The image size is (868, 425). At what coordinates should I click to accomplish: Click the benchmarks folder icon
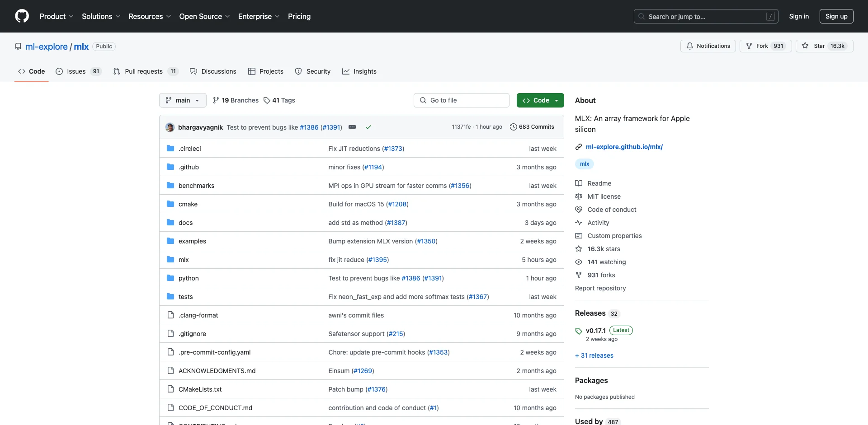[170, 185]
